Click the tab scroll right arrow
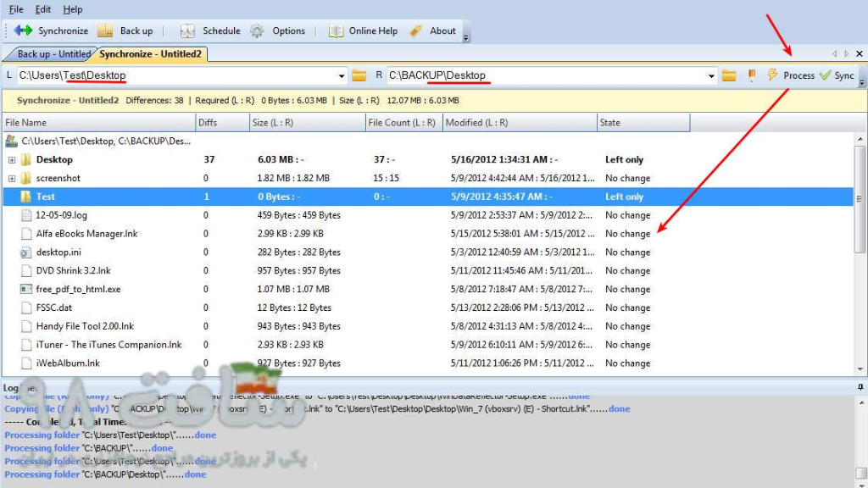Image resolution: width=868 pixels, height=488 pixels. point(846,53)
